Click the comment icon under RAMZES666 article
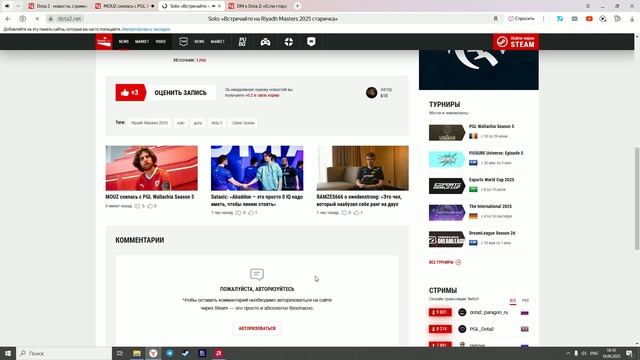The height and width of the screenshot is (360, 640). pos(344,213)
